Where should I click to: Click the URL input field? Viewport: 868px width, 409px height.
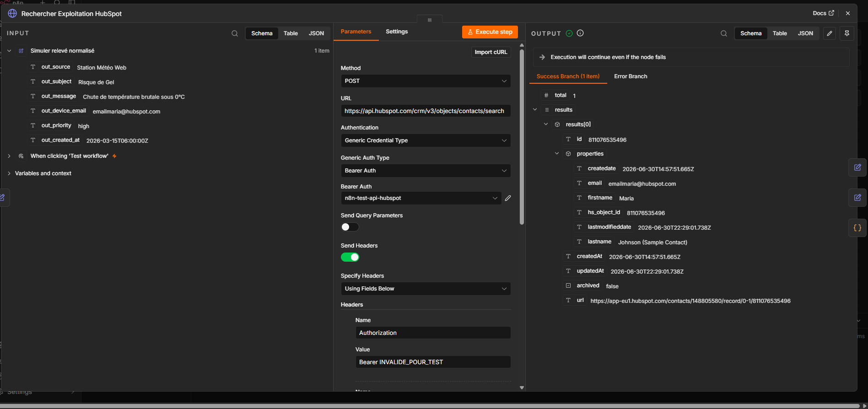coord(426,111)
